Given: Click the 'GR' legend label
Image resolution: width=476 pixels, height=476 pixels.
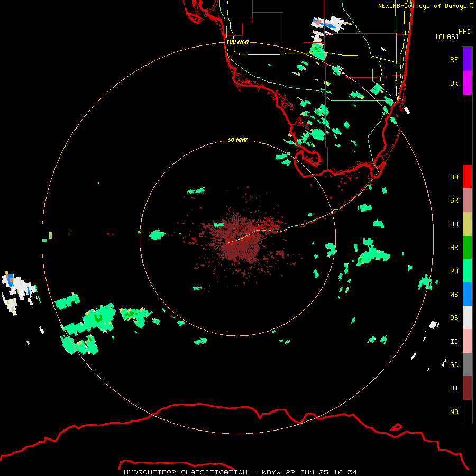Looking at the screenshot, I should (x=454, y=200).
